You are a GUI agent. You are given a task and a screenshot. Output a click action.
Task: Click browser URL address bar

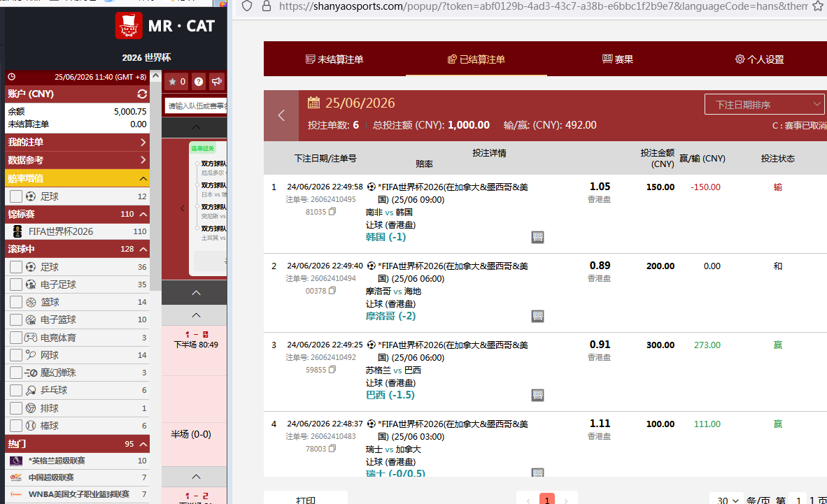(543, 6)
